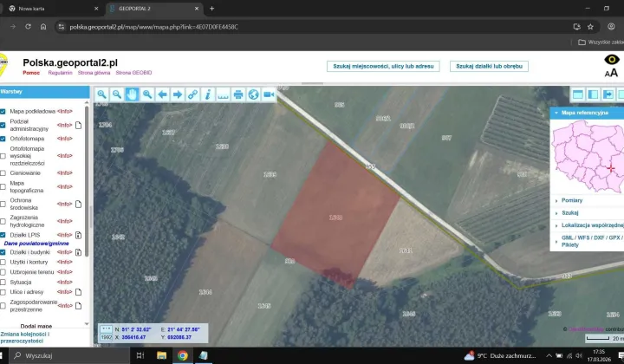Screen dimensions: 624x364
Task: Collapse the Mapa referencyjna panel
Action: coord(556,113)
